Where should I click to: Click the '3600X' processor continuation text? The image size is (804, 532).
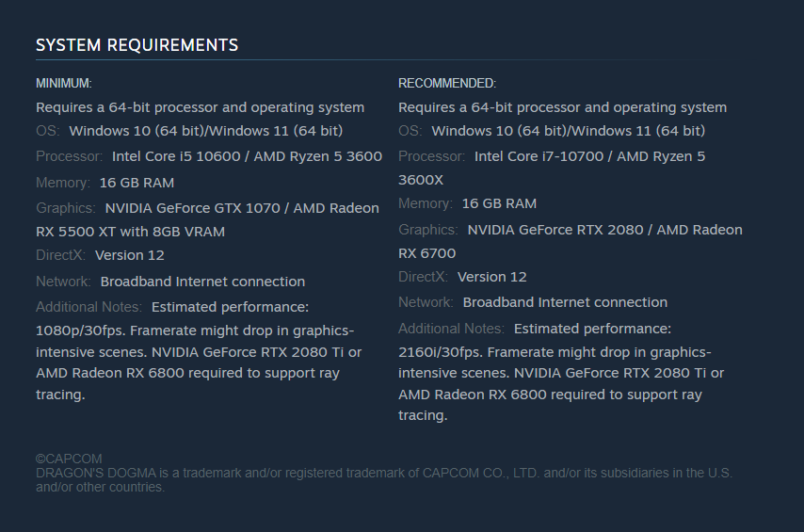(421, 180)
